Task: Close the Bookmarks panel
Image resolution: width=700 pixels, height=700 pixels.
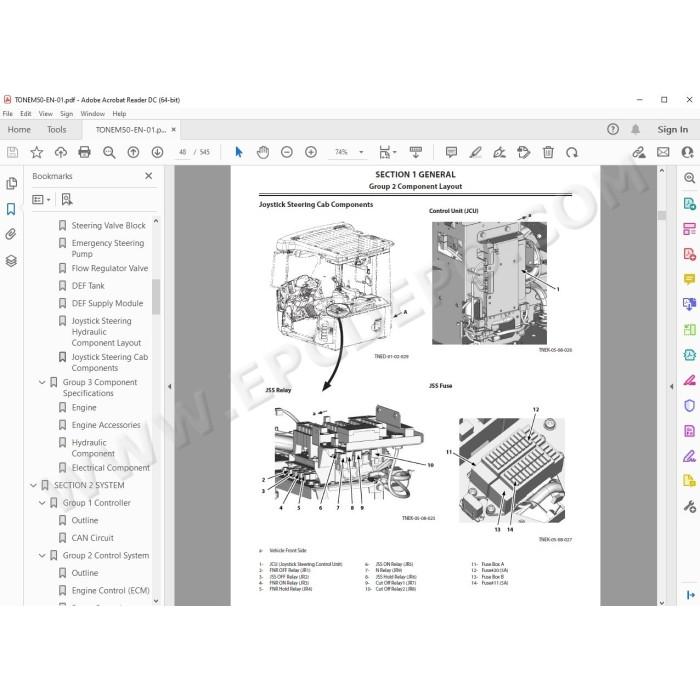Action: (149, 176)
